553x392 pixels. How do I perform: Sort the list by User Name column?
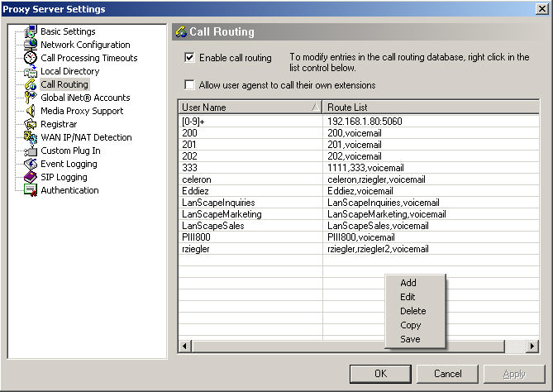point(250,108)
